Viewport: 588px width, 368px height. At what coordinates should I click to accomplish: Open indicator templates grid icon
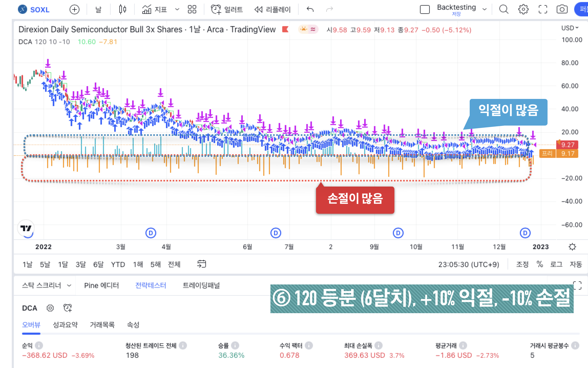coord(192,9)
